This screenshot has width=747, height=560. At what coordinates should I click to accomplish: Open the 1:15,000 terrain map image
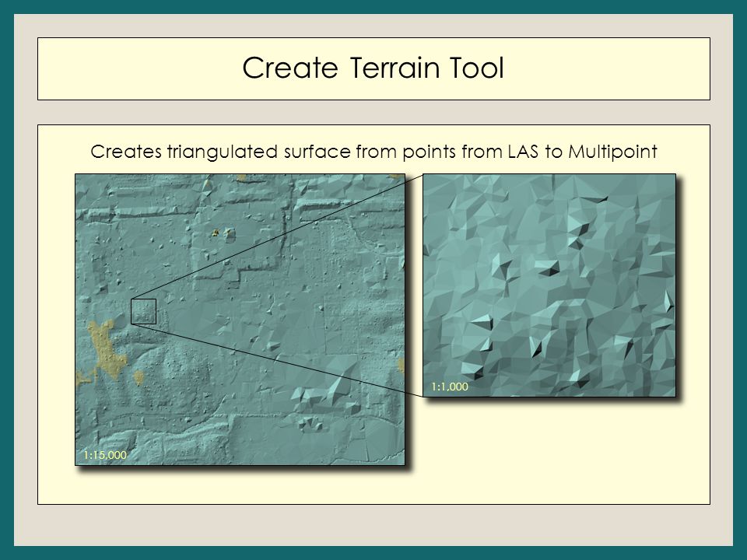(240, 320)
